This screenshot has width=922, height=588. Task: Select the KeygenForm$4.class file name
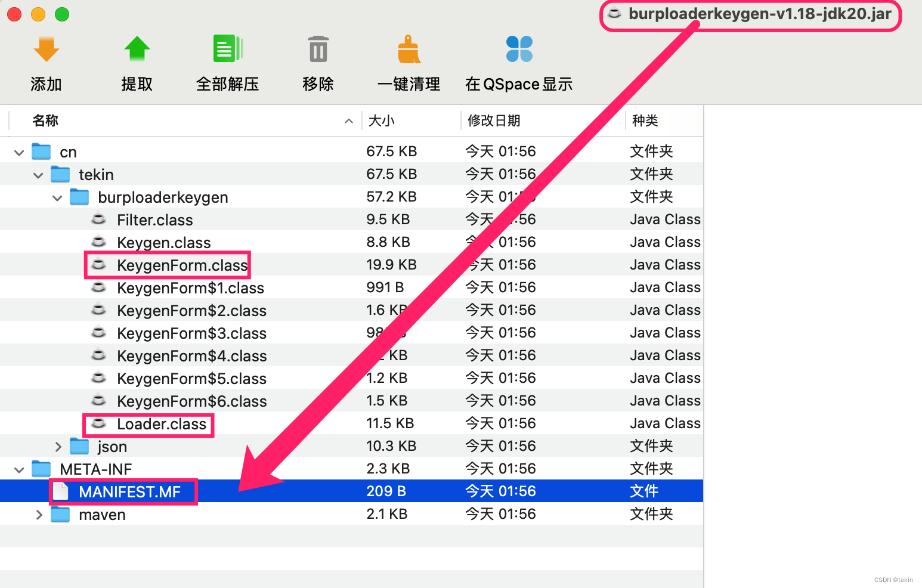coord(192,356)
